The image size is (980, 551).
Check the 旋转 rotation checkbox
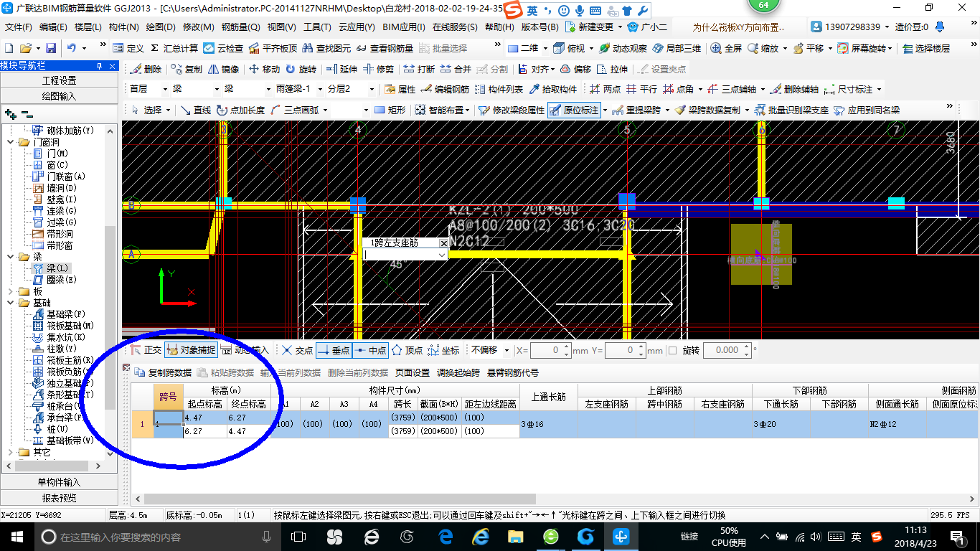coord(672,350)
